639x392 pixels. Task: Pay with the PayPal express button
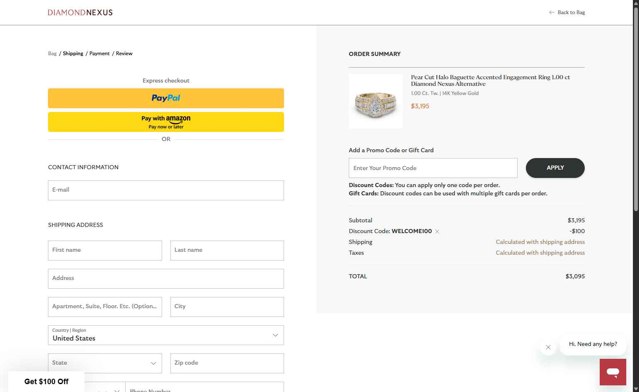pos(166,98)
